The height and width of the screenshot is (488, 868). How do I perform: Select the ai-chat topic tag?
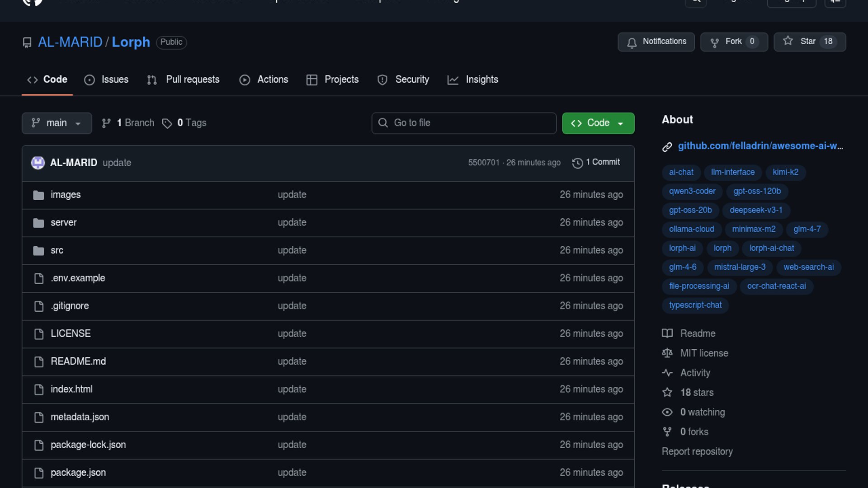tap(681, 173)
